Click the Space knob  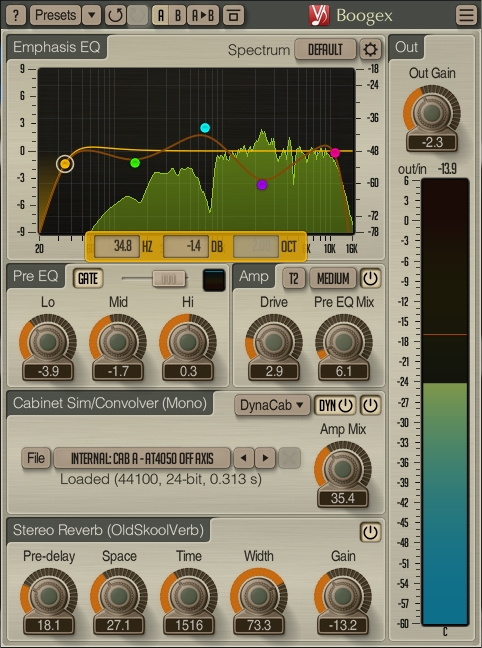click(x=119, y=596)
